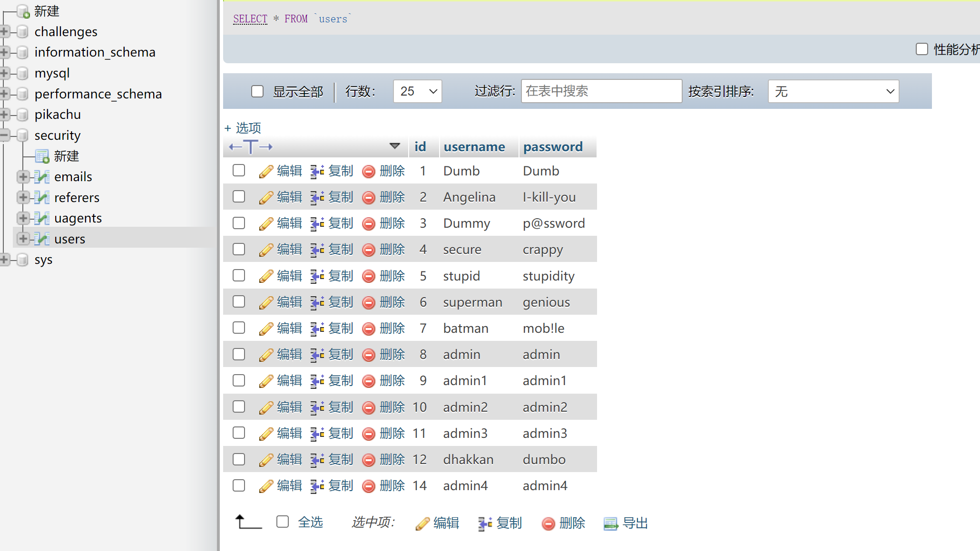Tick the select all checkbox

click(283, 522)
